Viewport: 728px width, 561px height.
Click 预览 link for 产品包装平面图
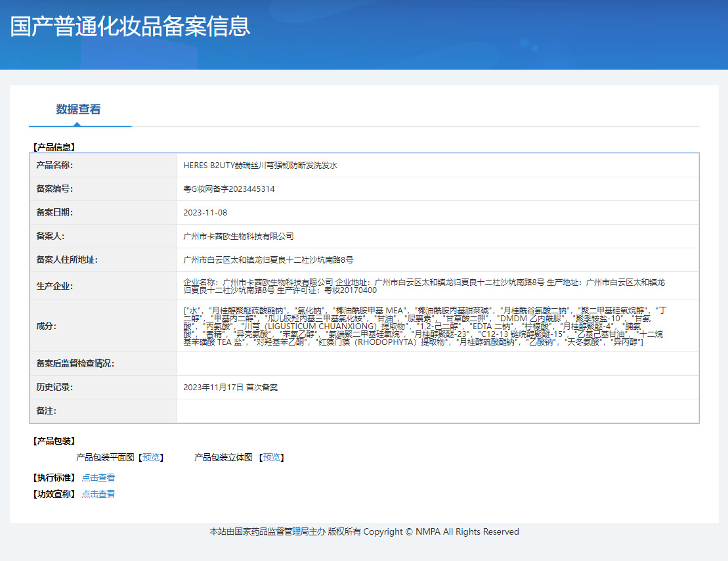151,457
